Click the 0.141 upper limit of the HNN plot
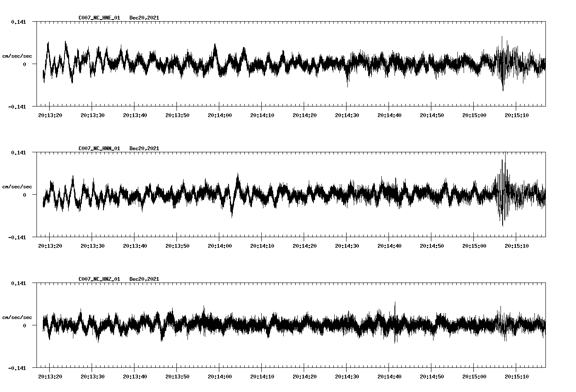The image size is (576, 392). [19, 152]
